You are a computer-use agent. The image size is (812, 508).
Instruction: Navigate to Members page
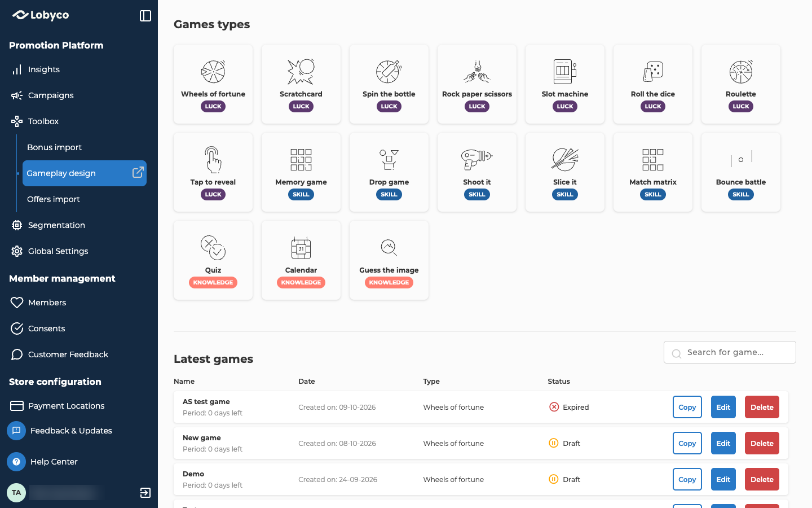(47, 303)
